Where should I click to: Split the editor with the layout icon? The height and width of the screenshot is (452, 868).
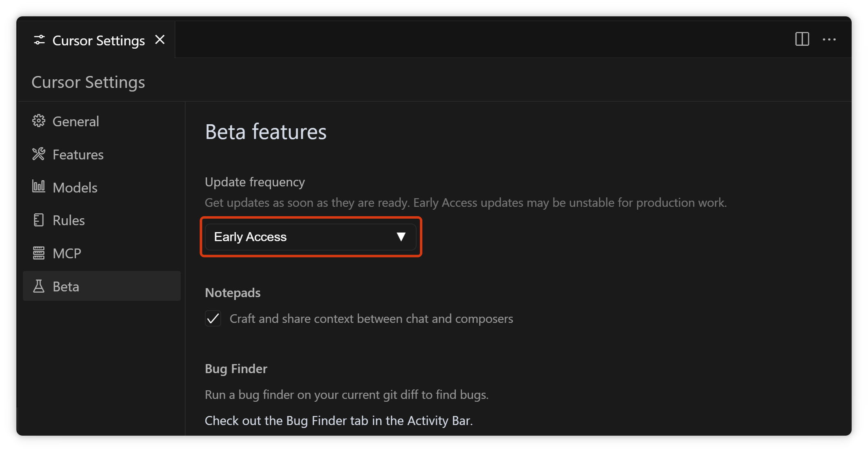pyautogui.click(x=802, y=39)
